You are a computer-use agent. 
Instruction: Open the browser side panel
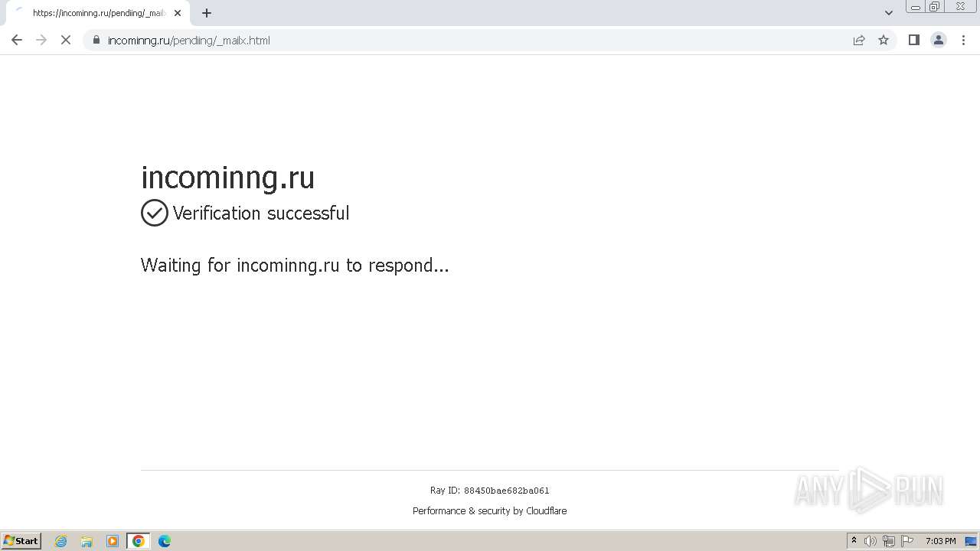pos(913,40)
